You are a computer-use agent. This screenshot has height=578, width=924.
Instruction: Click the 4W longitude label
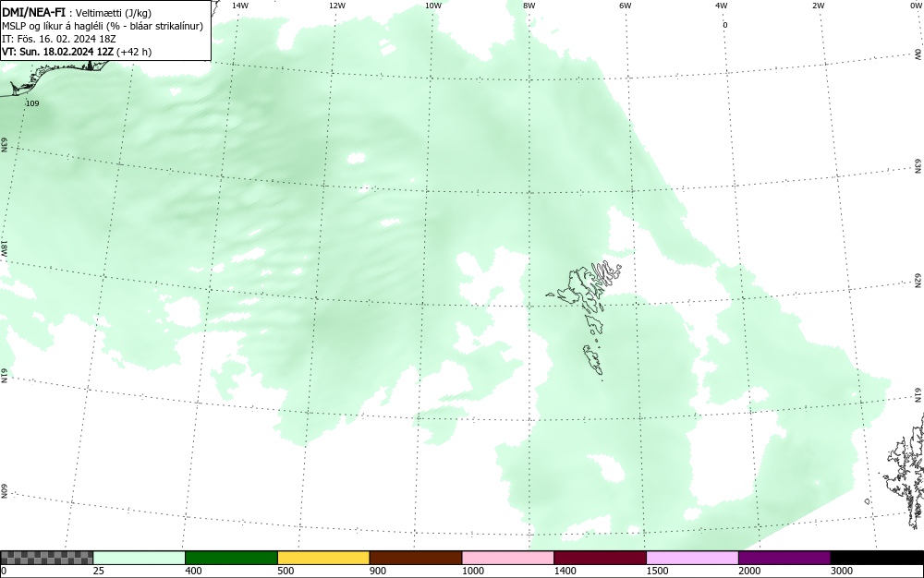(x=722, y=6)
